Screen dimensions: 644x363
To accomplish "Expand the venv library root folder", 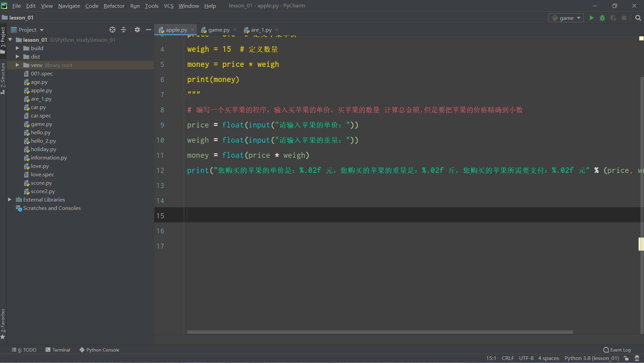I will pos(17,65).
